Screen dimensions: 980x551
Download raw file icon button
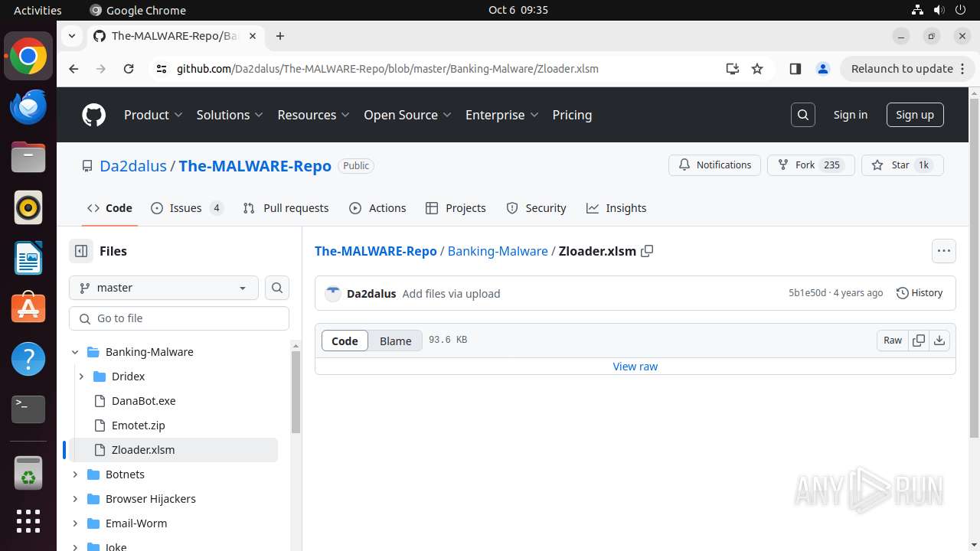coord(939,341)
